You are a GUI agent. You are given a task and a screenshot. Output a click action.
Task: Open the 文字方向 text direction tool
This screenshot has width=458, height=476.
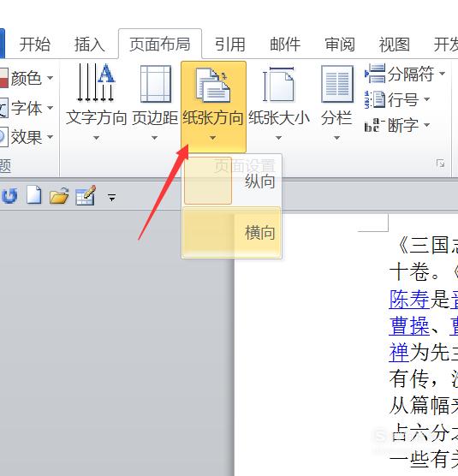96,102
